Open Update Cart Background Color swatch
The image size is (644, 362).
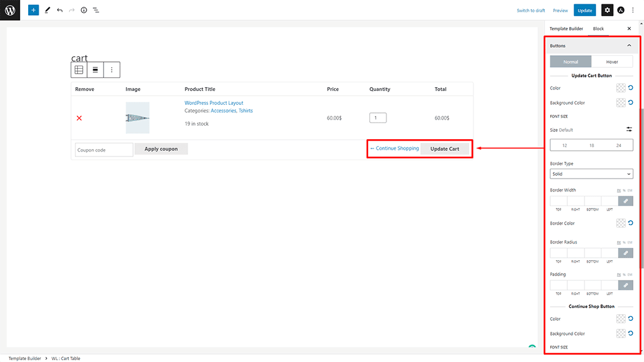pos(621,103)
